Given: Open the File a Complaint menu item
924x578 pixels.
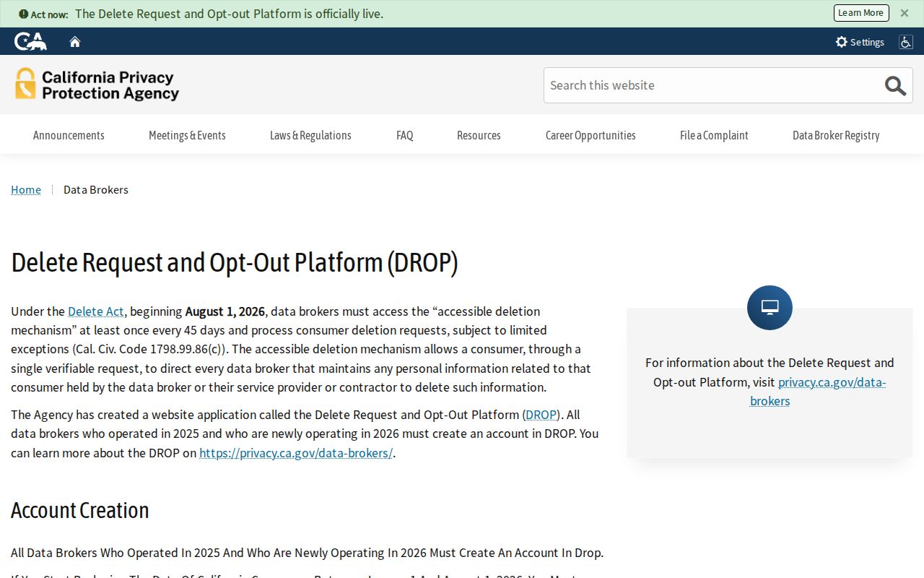Looking at the screenshot, I should point(714,135).
